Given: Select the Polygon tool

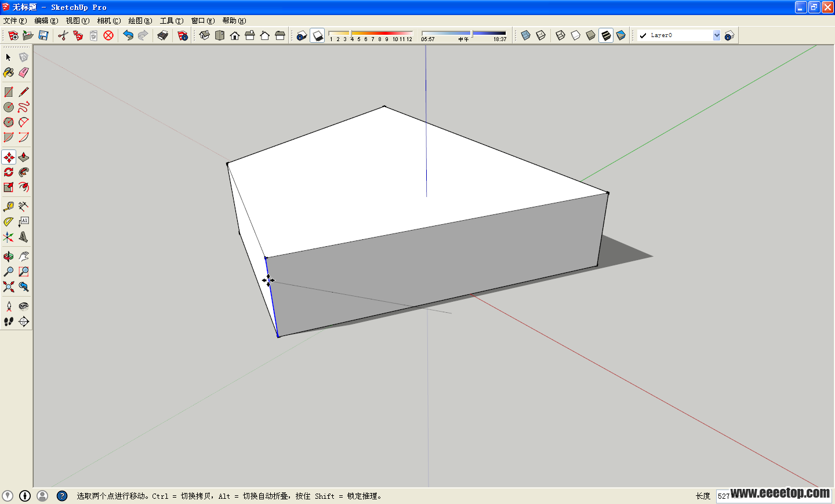Looking at the screenshot, I should pos(9,122).
